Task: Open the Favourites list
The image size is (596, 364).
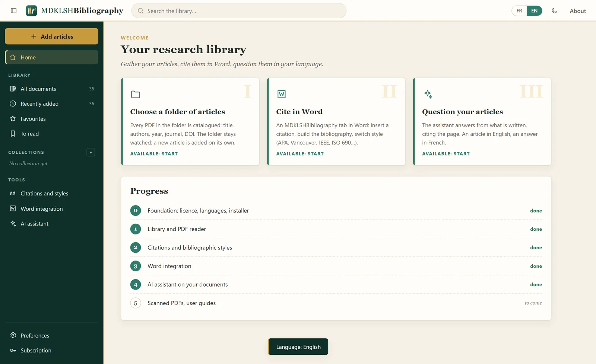Action: [x=52, y=119]
